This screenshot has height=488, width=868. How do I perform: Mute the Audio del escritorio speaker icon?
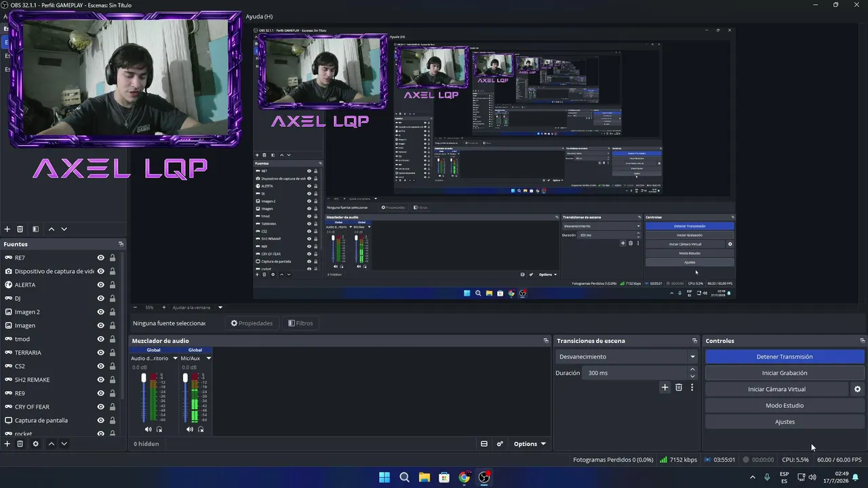[x=149, y=429]
